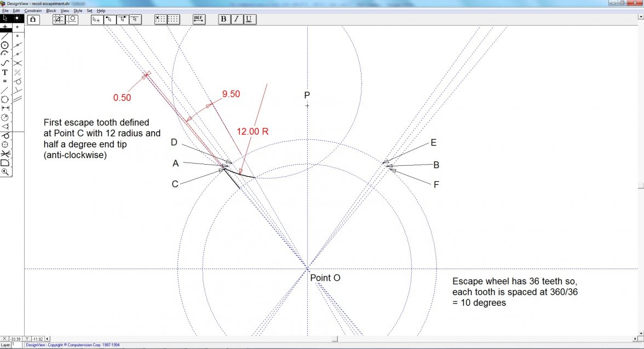This screenshot has height=349, width=644.
Task: Click the horizontal scrollbar thumb
Action: 335,339
